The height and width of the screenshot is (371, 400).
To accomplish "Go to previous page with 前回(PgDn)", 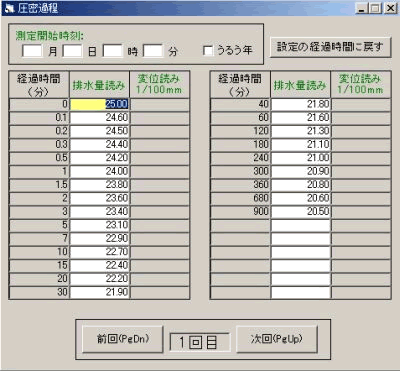I will [x=123, y=339].
